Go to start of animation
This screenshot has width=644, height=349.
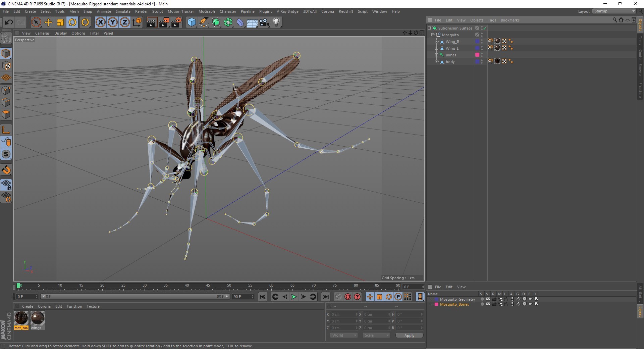(263, 297)
